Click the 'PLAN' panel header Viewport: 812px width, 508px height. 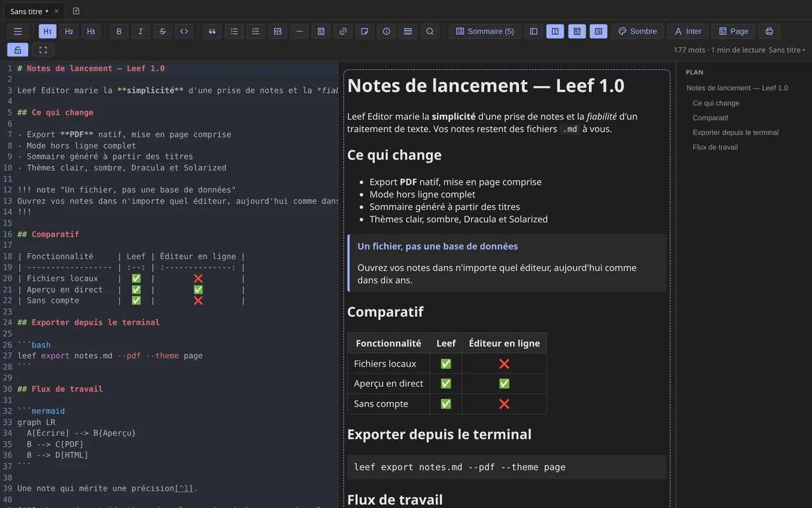695,72
